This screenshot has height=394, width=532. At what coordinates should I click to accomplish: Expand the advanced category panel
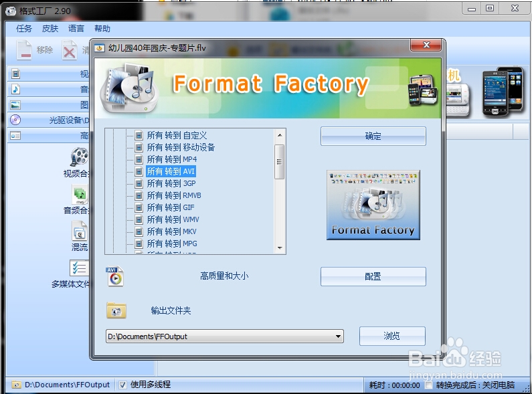(48, 136)
